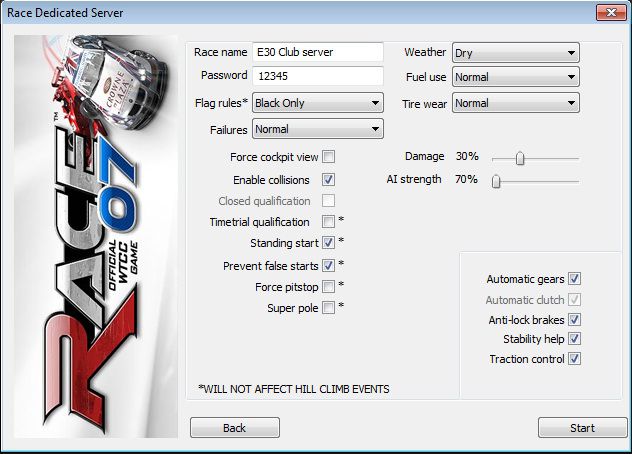Click the Race name input field
Image resolution: width=632 pixels, height=454 pixels.
point(318,52)
